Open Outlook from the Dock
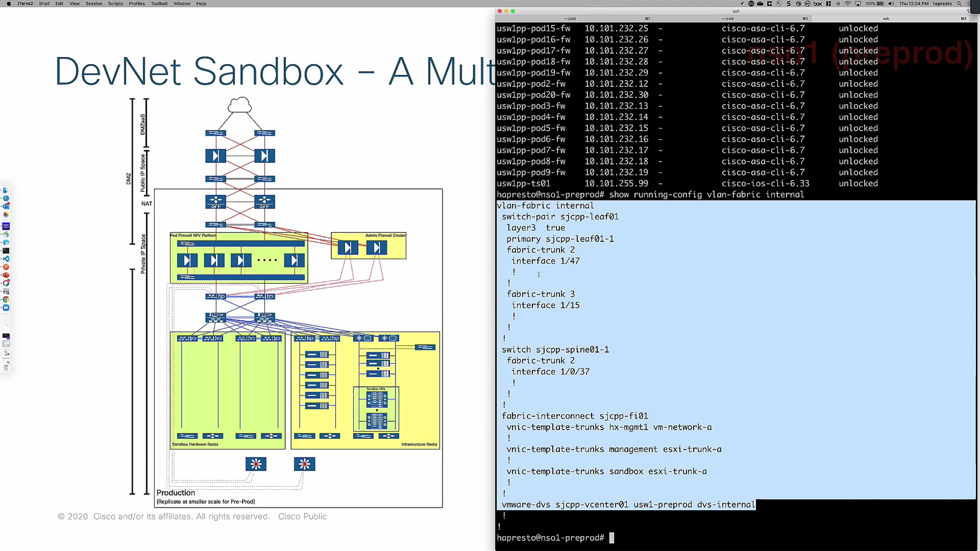Screen dimensions: 980x551 pos(6,206)
